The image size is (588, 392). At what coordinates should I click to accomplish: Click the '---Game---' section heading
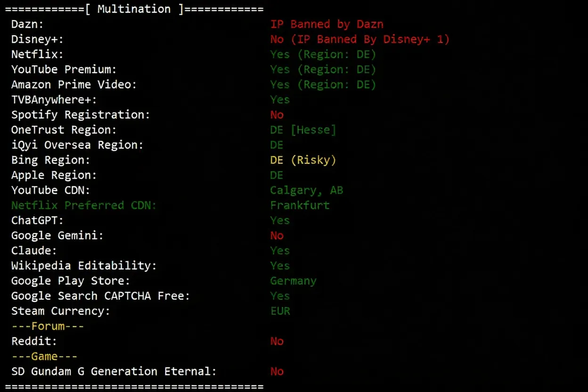coord(44,356)
